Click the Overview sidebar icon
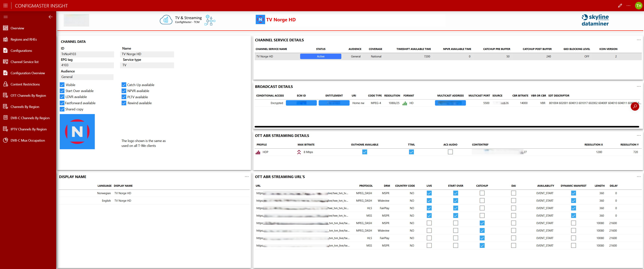This screenshot has height=269, width=644. pos(5,28)
